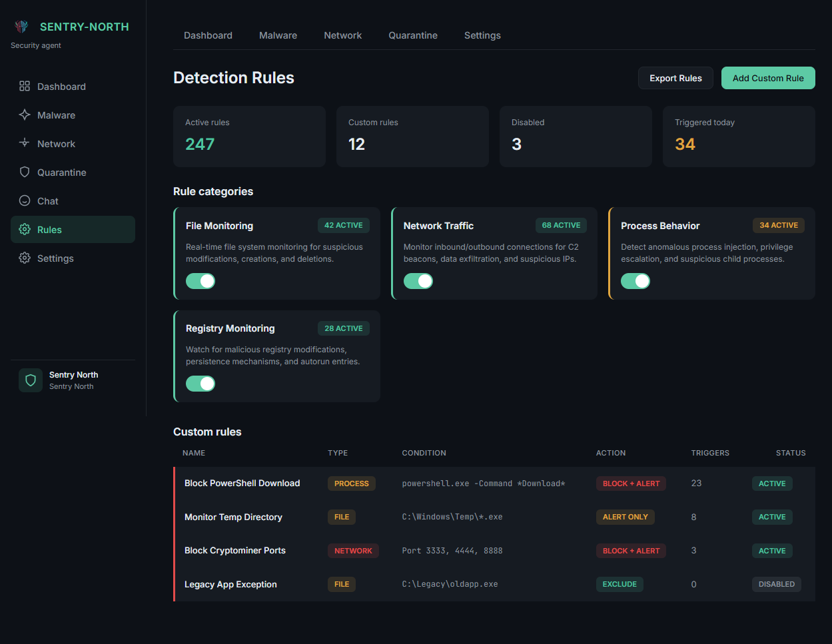Click the C:\Windows\Temp\*.exe condition
This screenshot has height=644, width=832.
(x=452, y=517)
